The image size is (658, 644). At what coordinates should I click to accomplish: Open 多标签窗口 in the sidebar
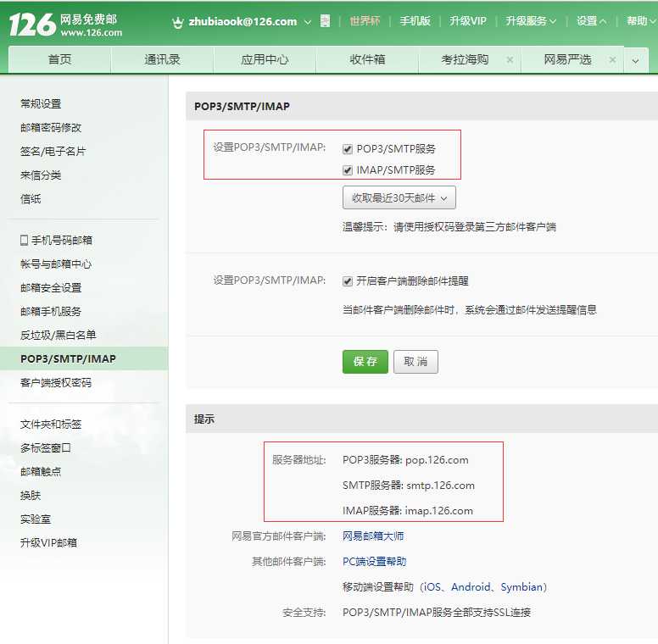click(46, 448)
